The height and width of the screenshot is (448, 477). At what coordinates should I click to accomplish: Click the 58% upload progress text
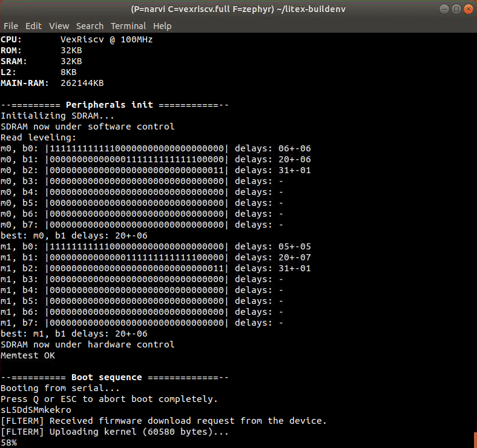pos(9,443)
